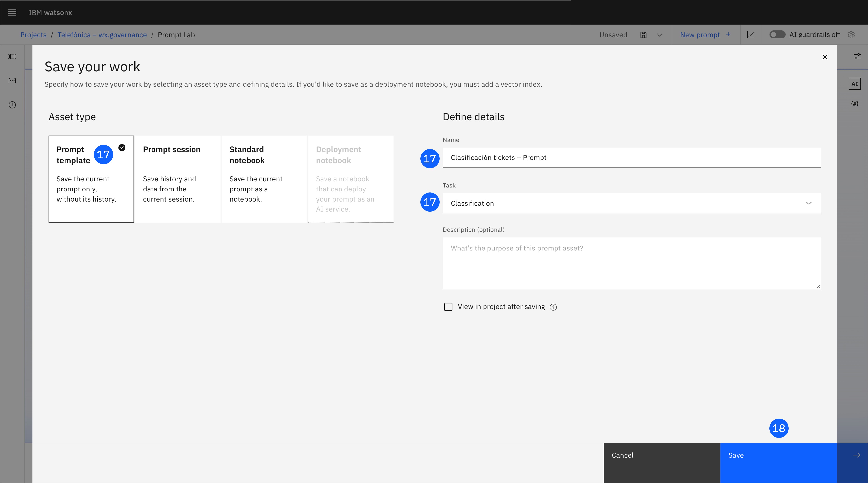The width and height of the screenshot is (868, 483).
Task: Click the Name input field
Action: 631,157
